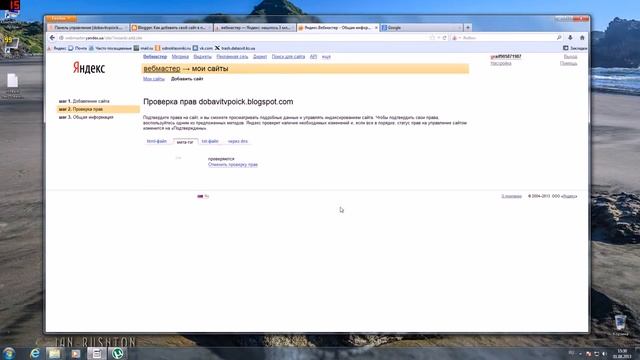Viewport: 640px width, 360px height.
Task: Open the Мои сайты link
Action: pyautogui.click(x=153, y=79)
